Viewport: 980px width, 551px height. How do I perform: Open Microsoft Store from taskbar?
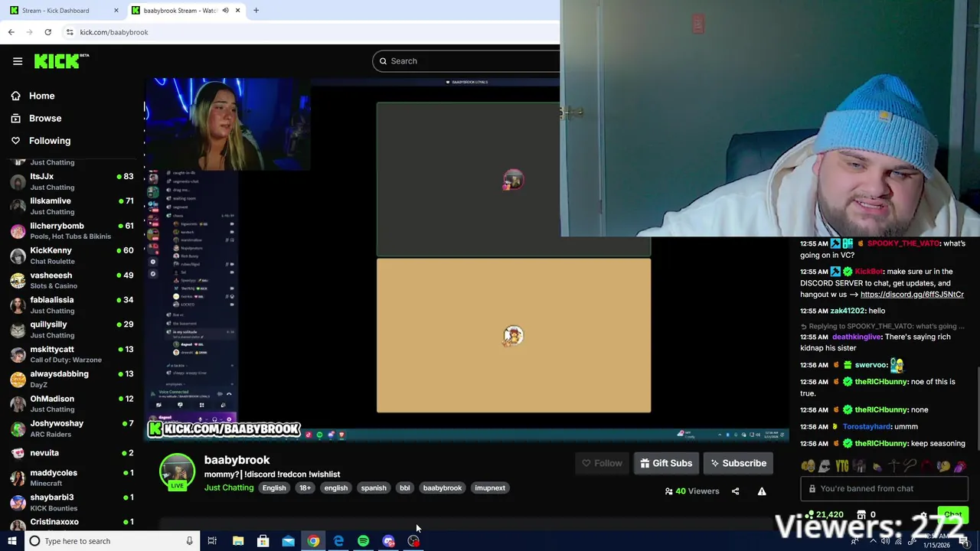point(263,541)
